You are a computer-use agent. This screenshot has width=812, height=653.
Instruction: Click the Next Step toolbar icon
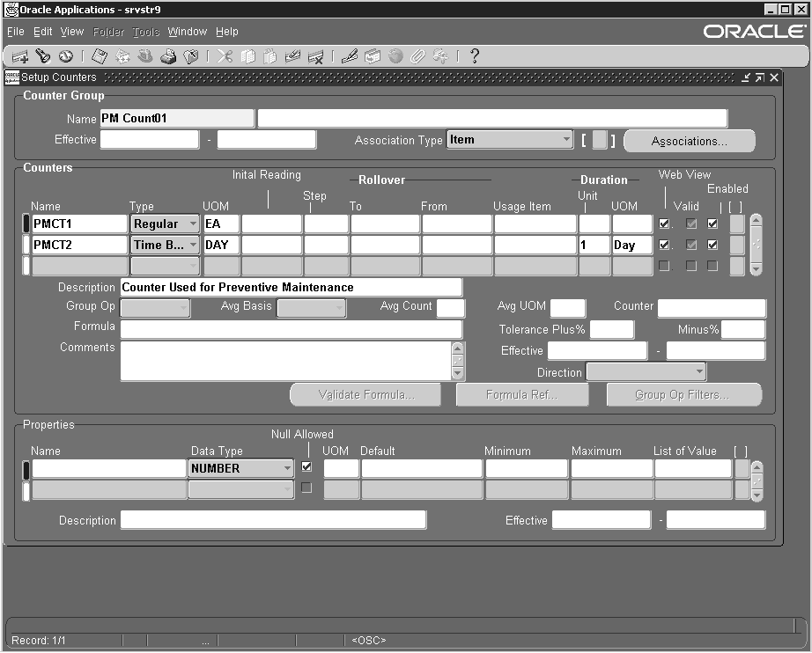[x=122, y=55]
